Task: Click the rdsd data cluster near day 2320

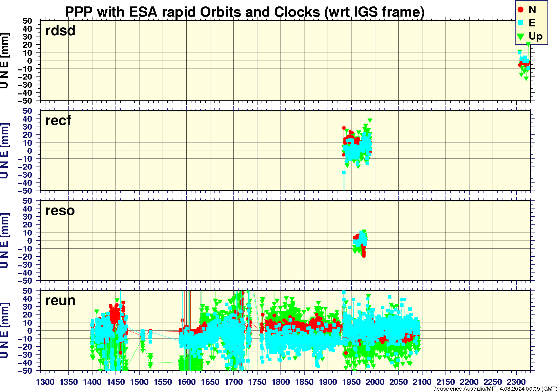Action: (x=524, y=62)
